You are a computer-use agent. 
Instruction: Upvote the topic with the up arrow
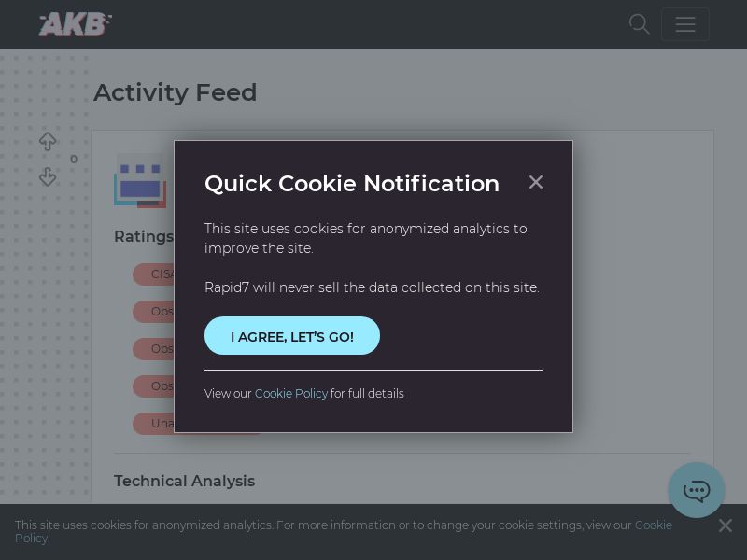click(48, 142)
